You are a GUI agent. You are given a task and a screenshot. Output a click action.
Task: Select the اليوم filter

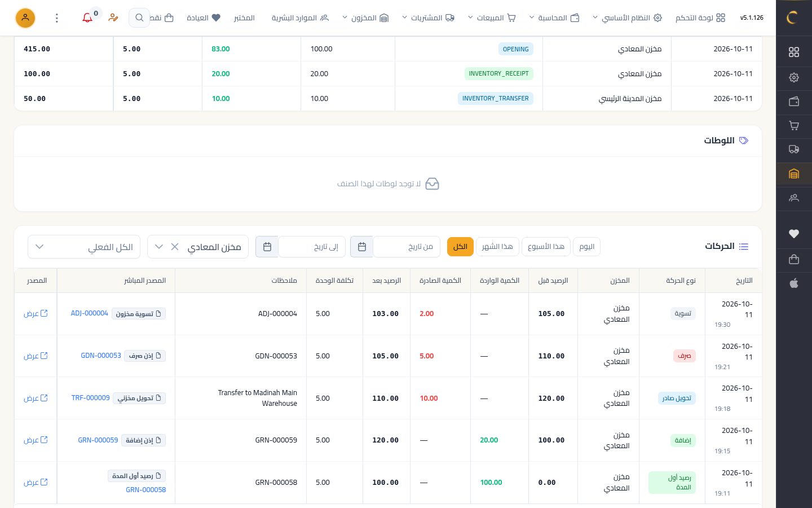(586, 247)
